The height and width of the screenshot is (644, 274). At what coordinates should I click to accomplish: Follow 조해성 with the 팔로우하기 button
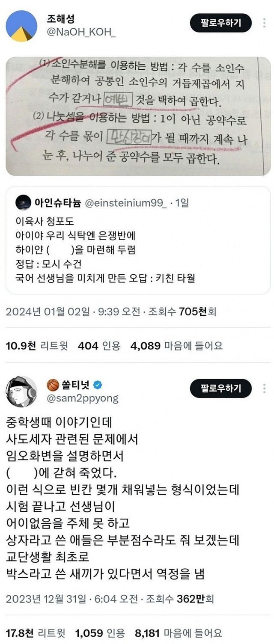coord(221,22)
